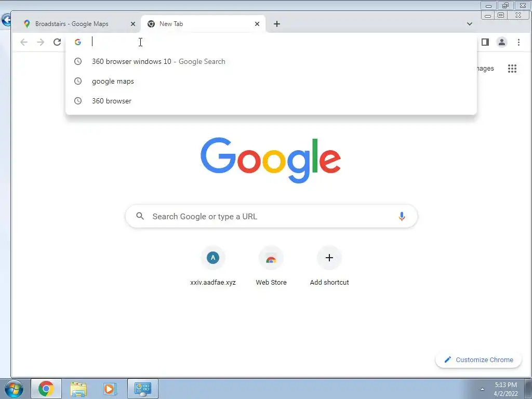Click the Show desktop strip at taskbar end
This screenshot has width=532, height=399.
click(528, 389)
